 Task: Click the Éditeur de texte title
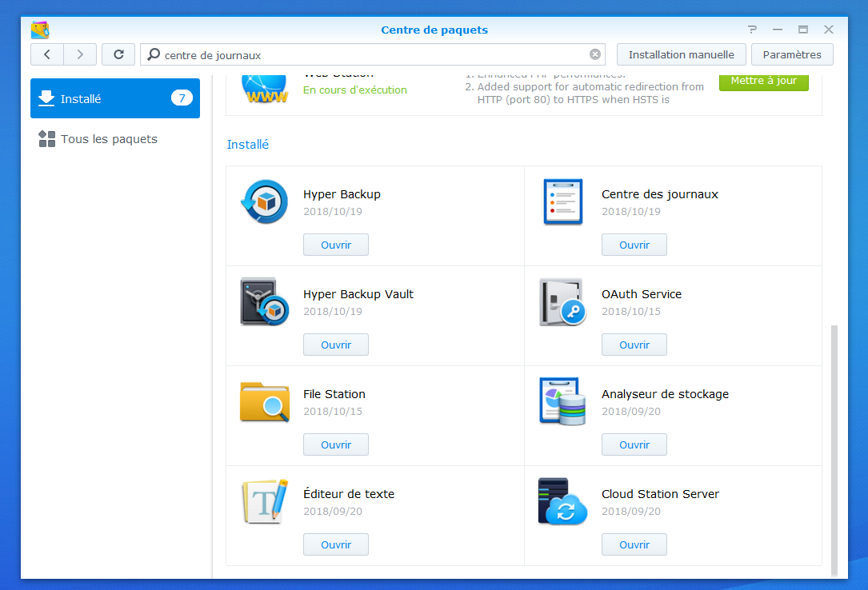349,493
